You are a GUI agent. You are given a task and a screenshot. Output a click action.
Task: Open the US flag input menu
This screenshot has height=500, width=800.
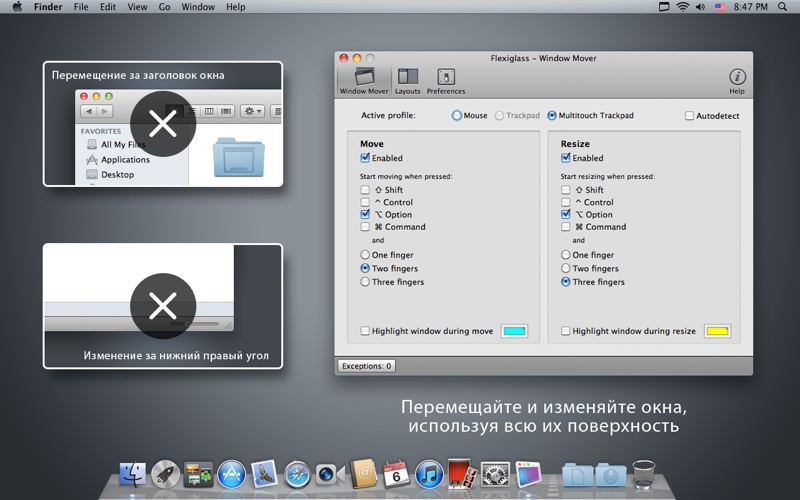tap(720, 7)
